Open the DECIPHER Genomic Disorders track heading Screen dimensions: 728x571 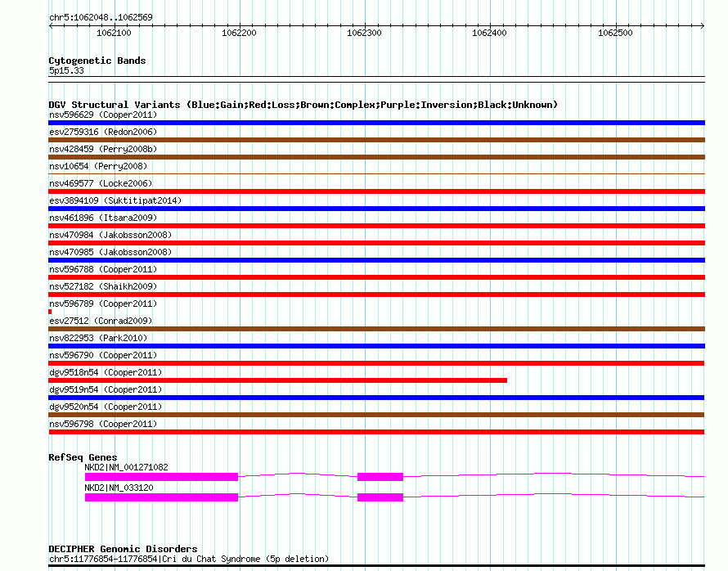pos(123,549)
